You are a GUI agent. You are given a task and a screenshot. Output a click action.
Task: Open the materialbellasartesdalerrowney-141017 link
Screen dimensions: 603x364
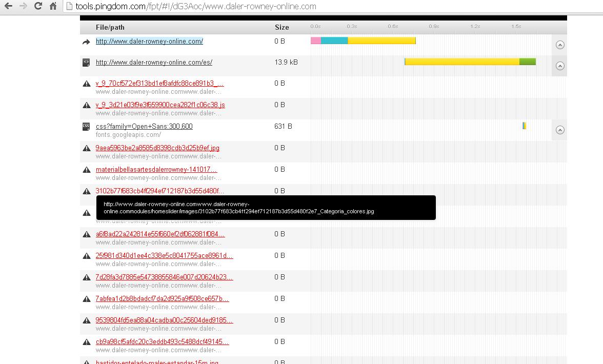tap(156, 170)
